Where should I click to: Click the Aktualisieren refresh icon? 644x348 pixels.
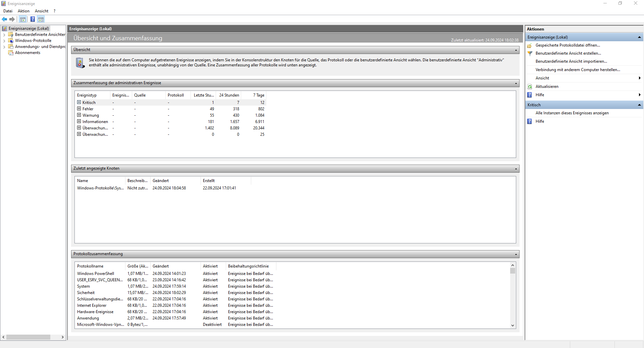[530, 86]
